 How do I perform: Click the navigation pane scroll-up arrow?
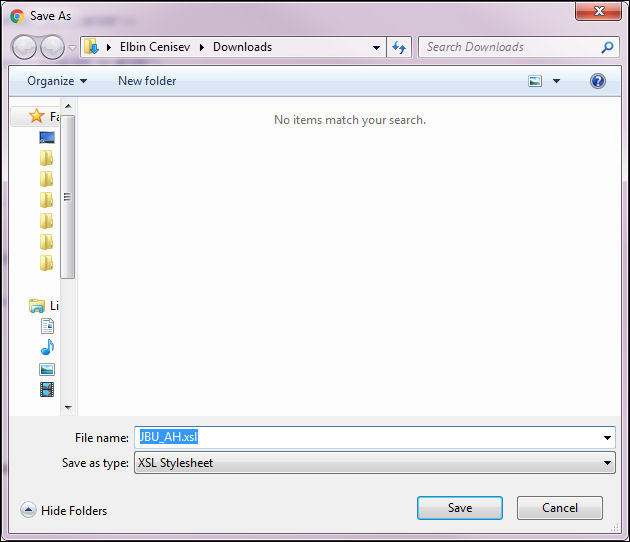click(x=68, y=106)
